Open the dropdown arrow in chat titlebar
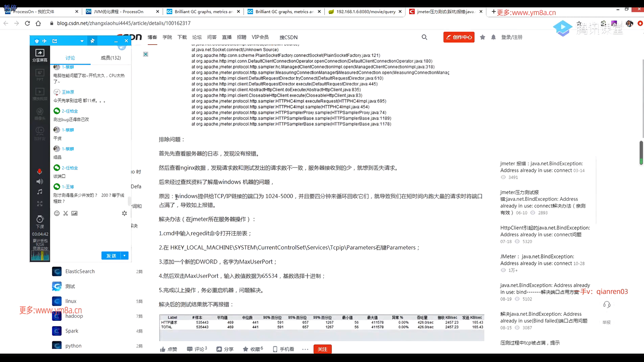 (82, 41)
